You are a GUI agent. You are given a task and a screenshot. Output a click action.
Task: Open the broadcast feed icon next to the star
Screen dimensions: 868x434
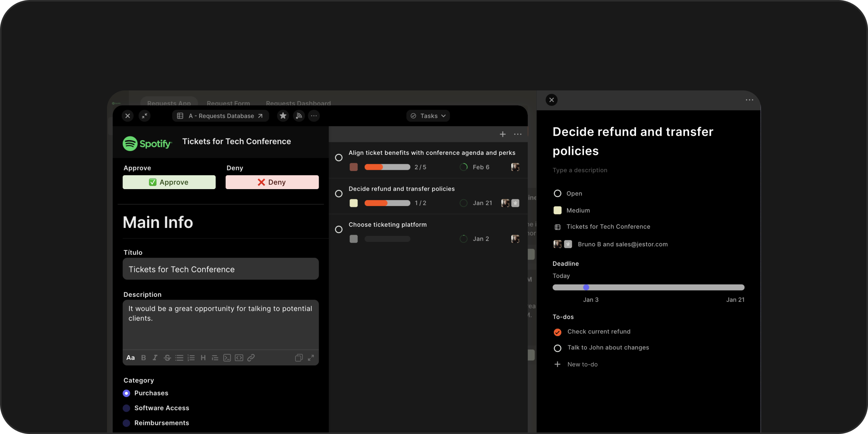298,116
